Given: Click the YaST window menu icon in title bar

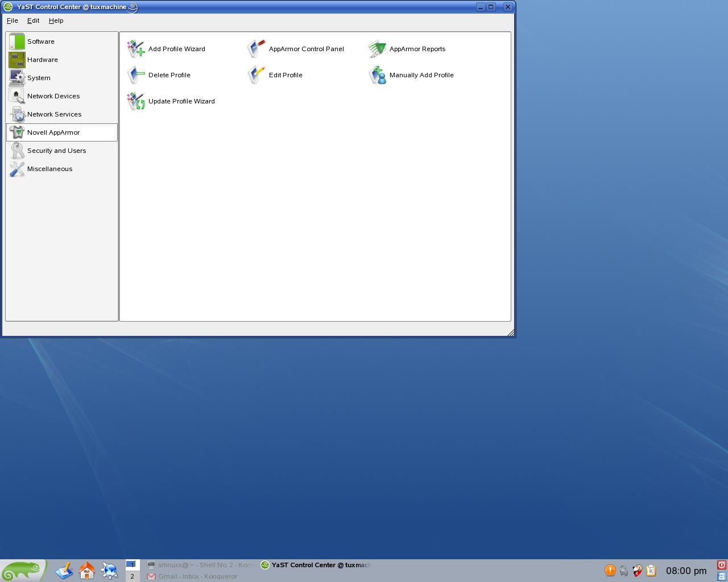Looking at the screenshot, I should point(8,7).
